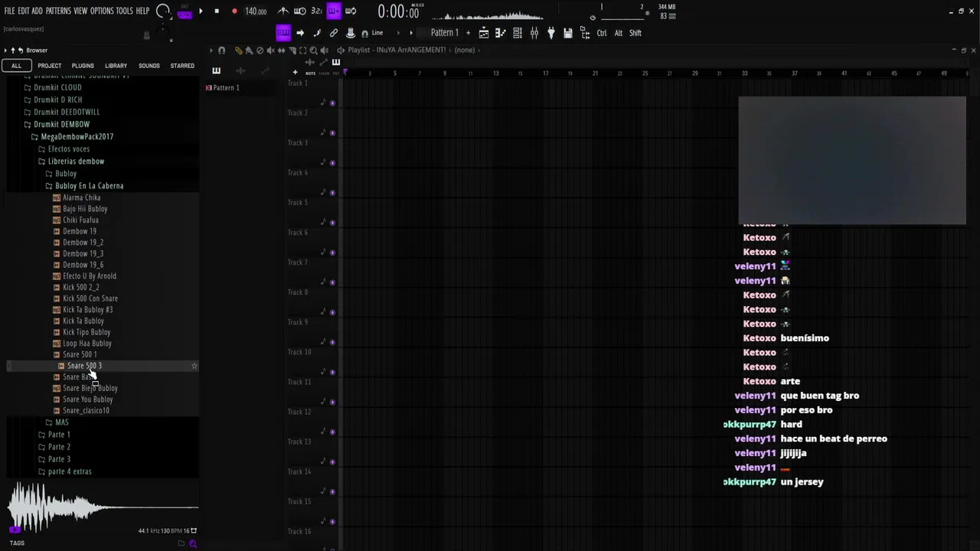Select the slip tool in Playlist toolbar
Viewport: 980px width, 551px height.
coord(281,50)
